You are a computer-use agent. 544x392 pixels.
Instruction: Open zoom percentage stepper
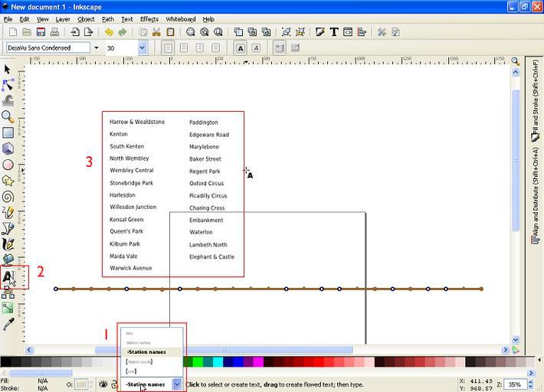click(530, 384)
